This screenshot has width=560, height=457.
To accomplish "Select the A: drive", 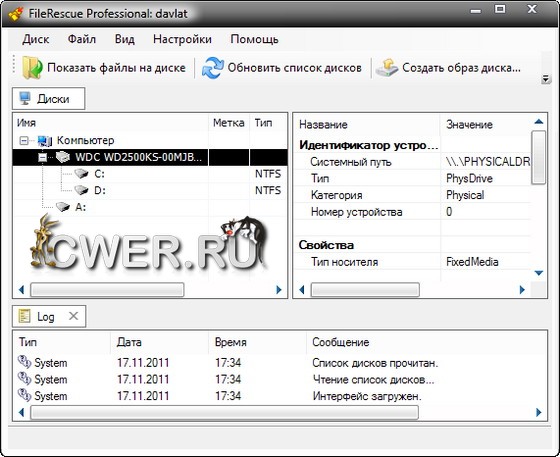I will point(80,207).
